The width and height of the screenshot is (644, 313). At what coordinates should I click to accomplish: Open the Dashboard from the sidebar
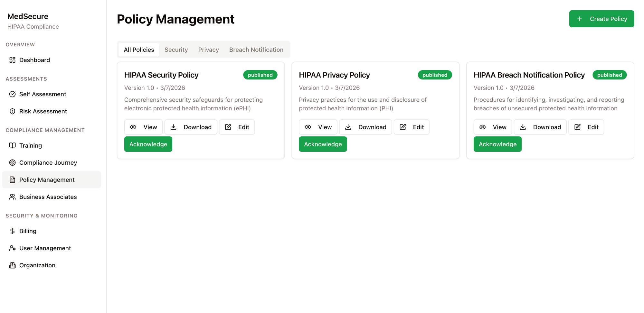coord(34,60)
